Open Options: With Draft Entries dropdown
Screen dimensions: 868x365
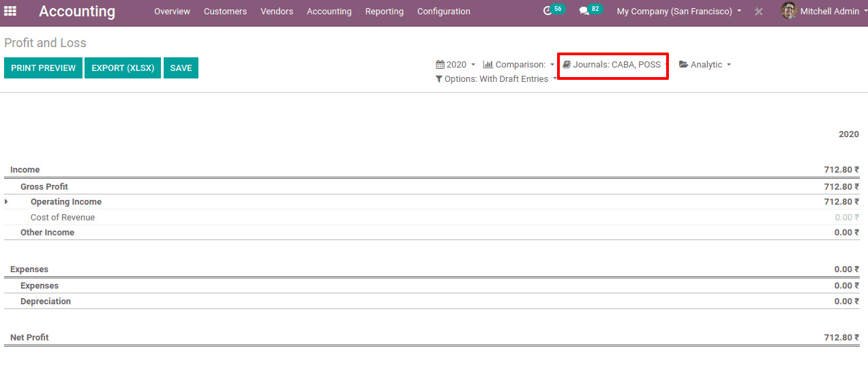pos(496,79)
